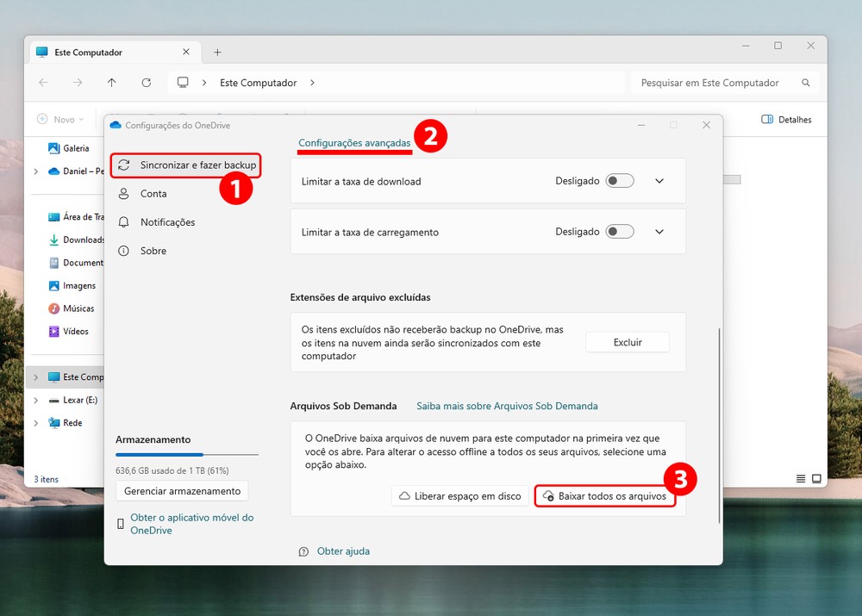Open the Conta settings page
Image resolution: width=862 pixels, height=616 pixels.
click(x=153, y=194)
